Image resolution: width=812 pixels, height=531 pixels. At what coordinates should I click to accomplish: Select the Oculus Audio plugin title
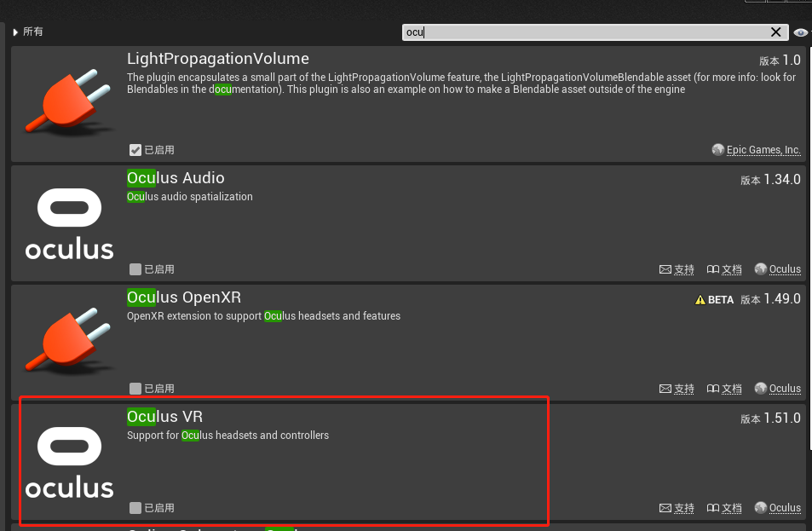[176, 177]
